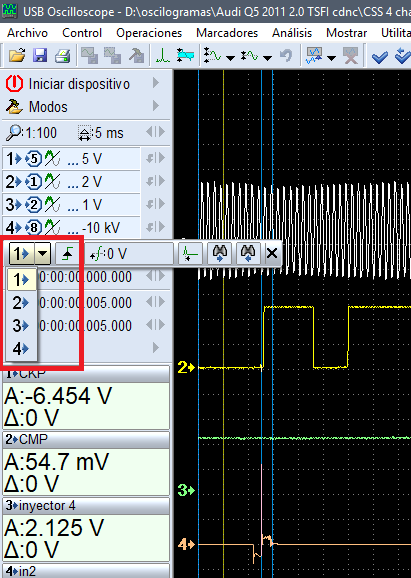Viewport: 411px width, 578px height.
Task: Click channel 4 orange zero-level marker
Action: (186, 544)
